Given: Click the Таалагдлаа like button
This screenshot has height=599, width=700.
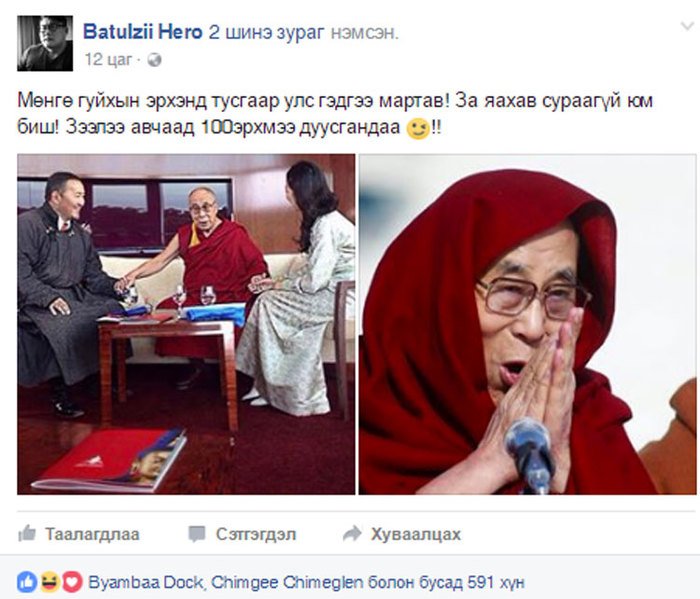Looking at the screenshot, I should [79, 534].
